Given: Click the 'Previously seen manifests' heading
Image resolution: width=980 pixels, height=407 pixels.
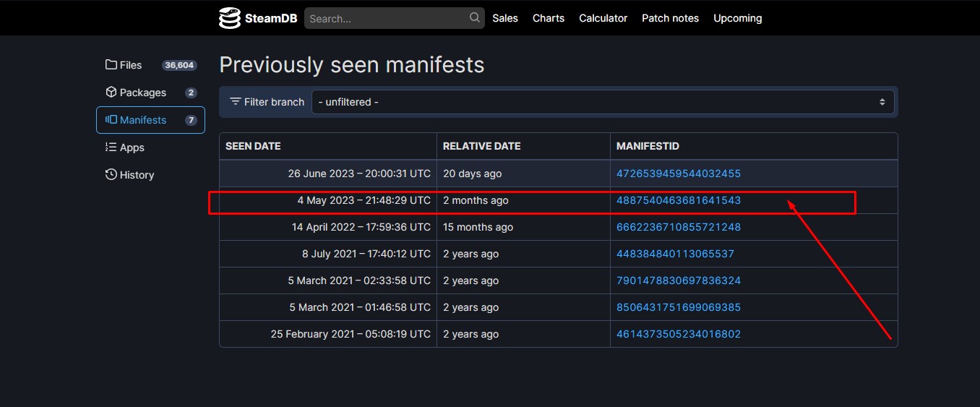Looking at the screenshot, I should [x=352, y=64].
